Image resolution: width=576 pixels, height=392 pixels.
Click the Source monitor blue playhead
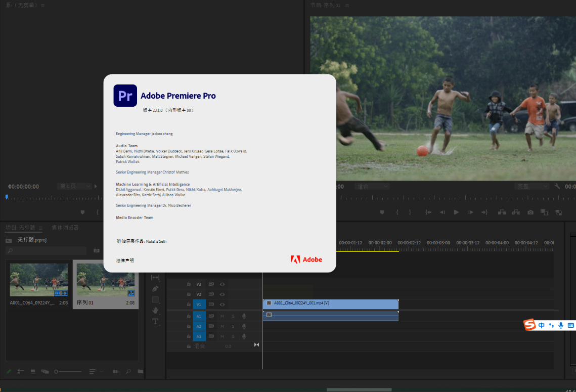(x=7, y=197)
